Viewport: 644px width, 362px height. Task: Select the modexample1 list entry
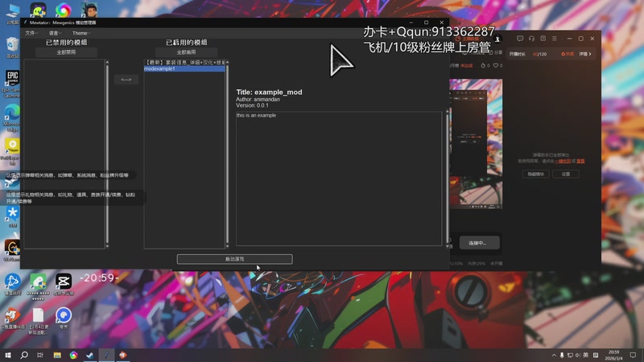click(184, 69)
